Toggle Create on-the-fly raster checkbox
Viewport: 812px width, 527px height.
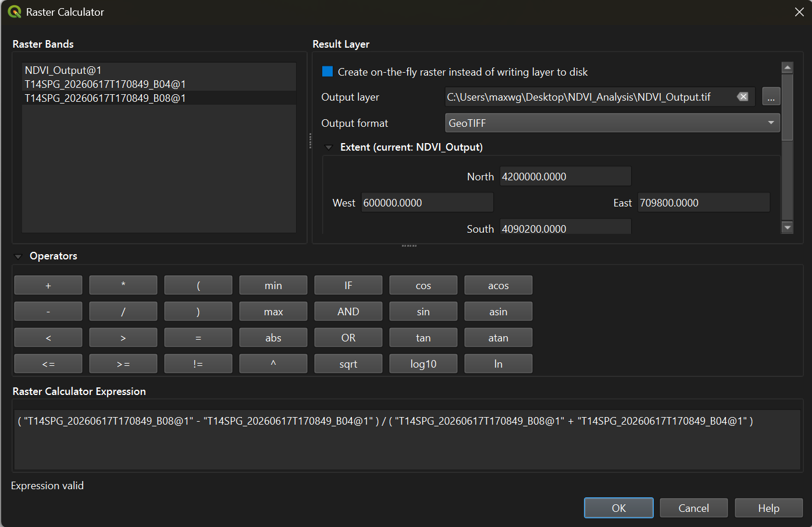pos(327,72)
